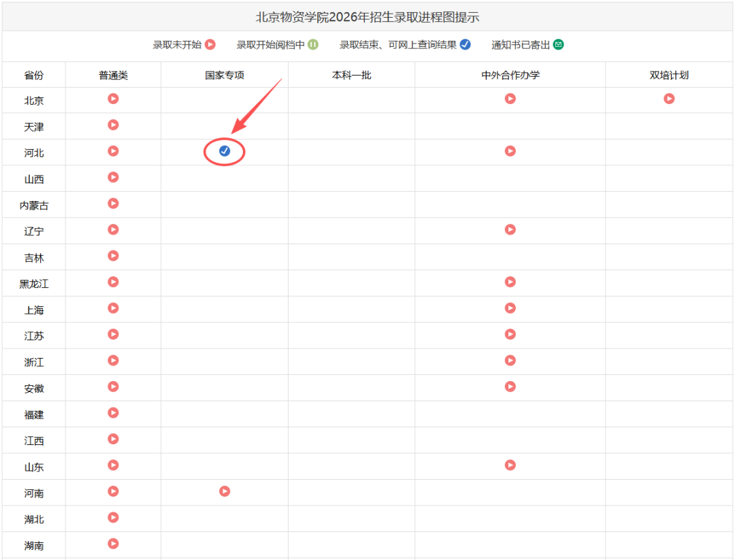Screen dimensions: 735x560
Task: Click the 普通类 status icon for 吉林
Action: coord(113,256)
